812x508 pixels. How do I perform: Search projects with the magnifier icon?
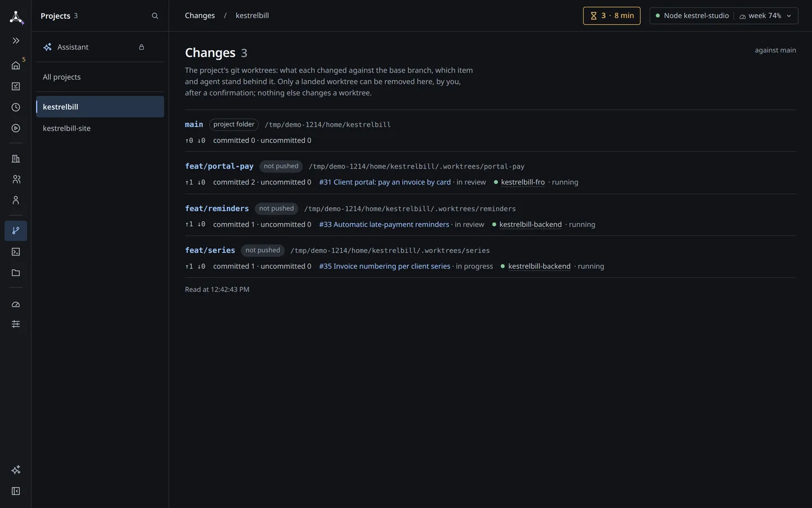pos(155,16)
